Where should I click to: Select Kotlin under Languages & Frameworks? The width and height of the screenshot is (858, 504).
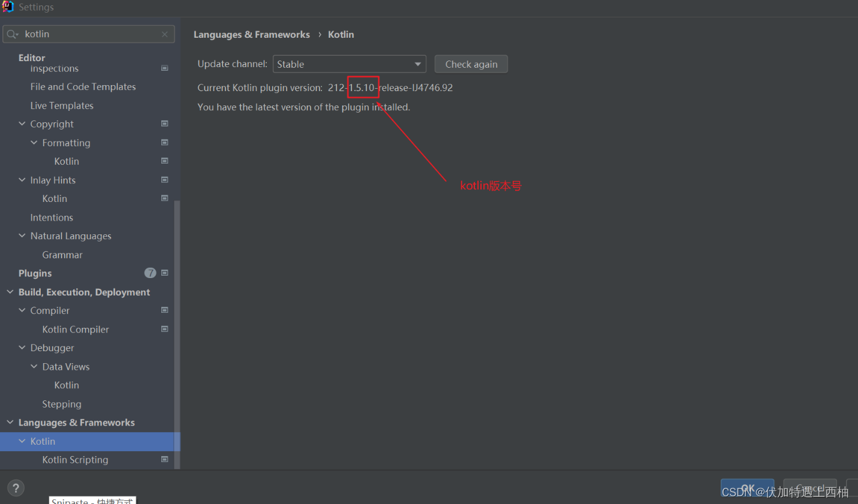(x=90, y=441)
